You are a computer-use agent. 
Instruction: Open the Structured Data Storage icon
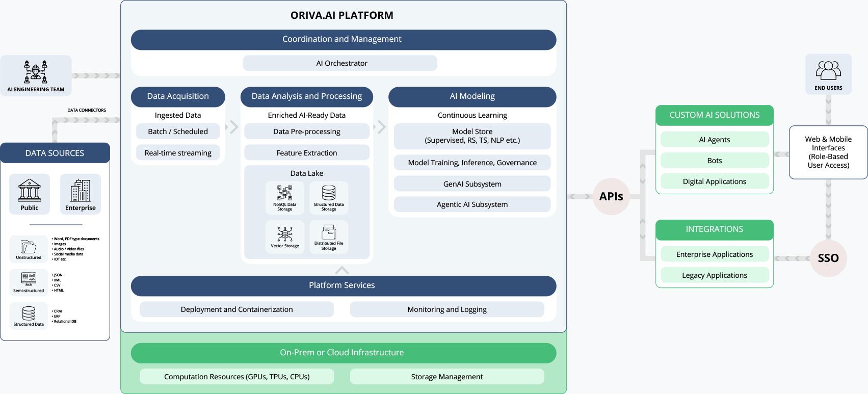coord(329,193)
